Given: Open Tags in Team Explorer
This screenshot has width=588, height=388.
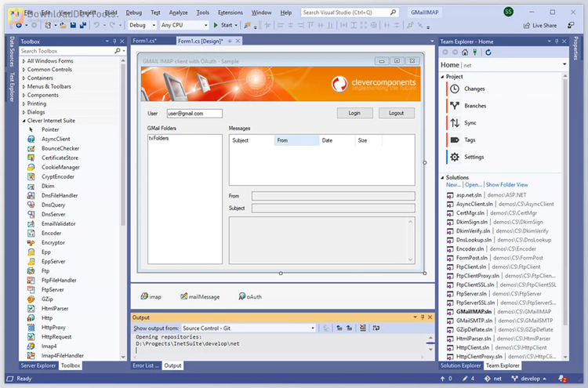Looking at the screenshot, I should tap(470, 140).
